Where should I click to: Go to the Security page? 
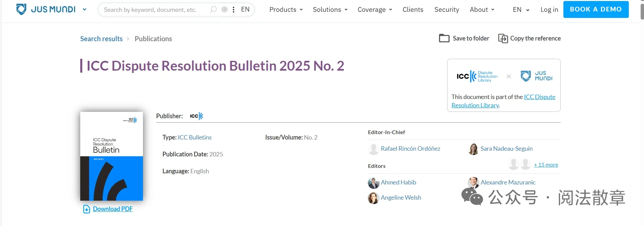pos(446,9)
